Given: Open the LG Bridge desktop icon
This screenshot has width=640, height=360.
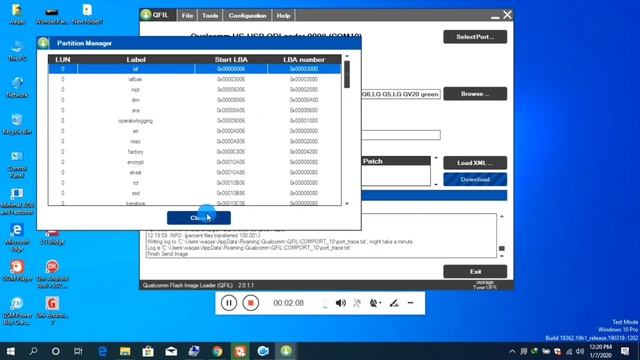Looking at the screenshot, I should 52,237.
